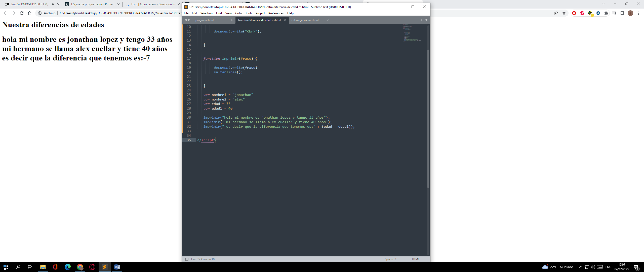Screen dimensions: 644x272
Task: Open the Project menu
Action: pyautogui.click(x=260, y=13)
